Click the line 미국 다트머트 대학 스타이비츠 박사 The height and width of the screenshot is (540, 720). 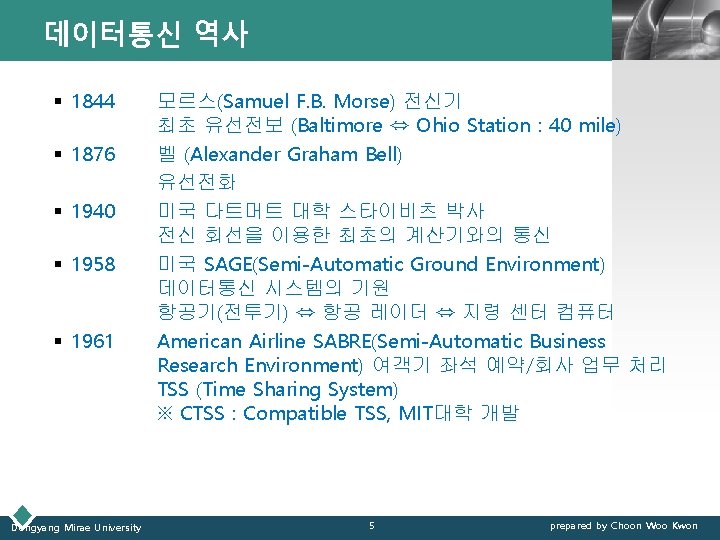click(321, 211)
